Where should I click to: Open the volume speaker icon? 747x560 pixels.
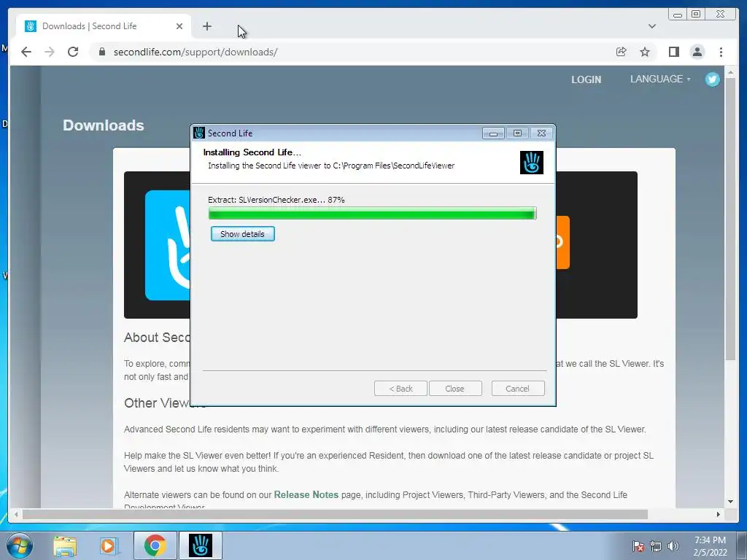(673, 546)
